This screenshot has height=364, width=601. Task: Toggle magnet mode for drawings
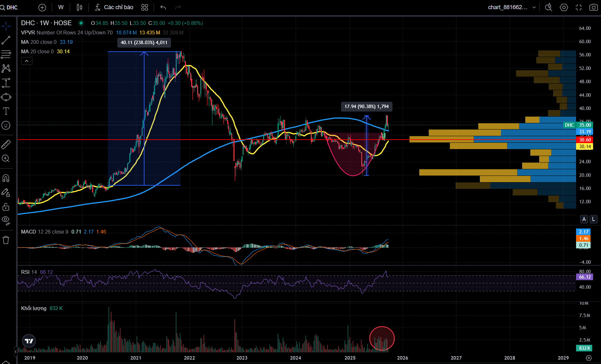6,178
